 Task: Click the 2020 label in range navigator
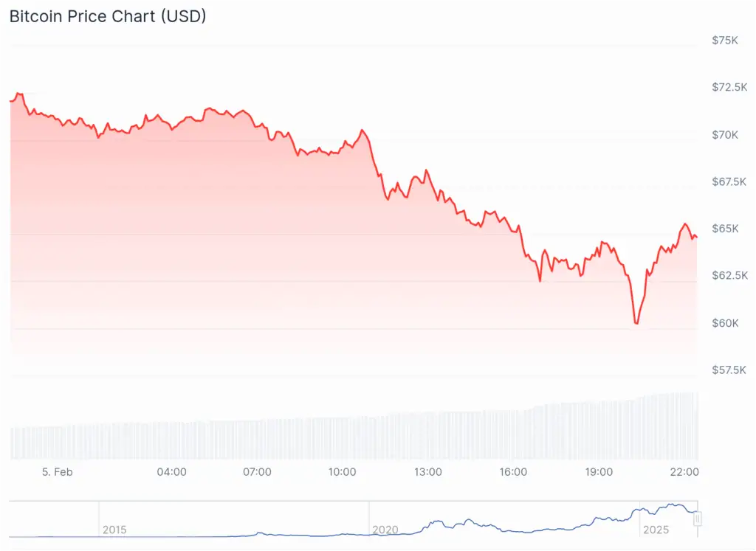(385, 530)
